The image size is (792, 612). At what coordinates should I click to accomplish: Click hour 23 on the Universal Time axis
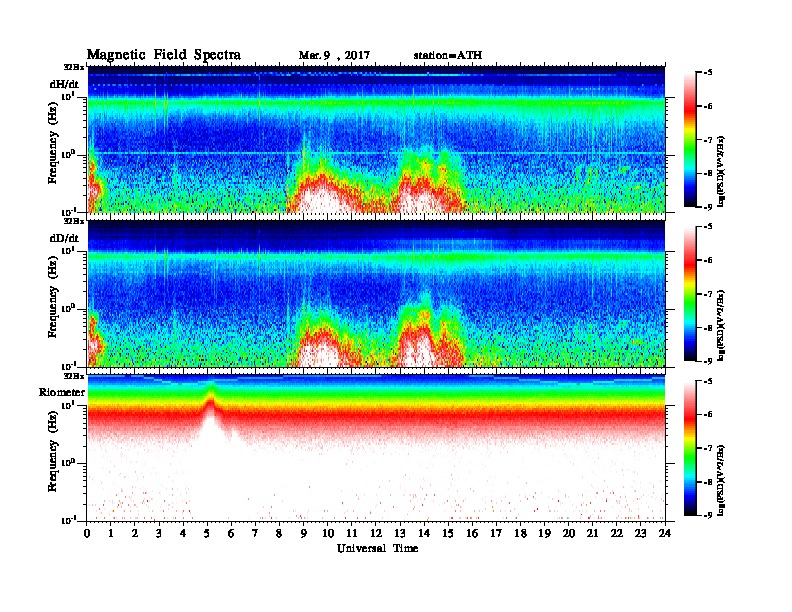coord(641,534)
